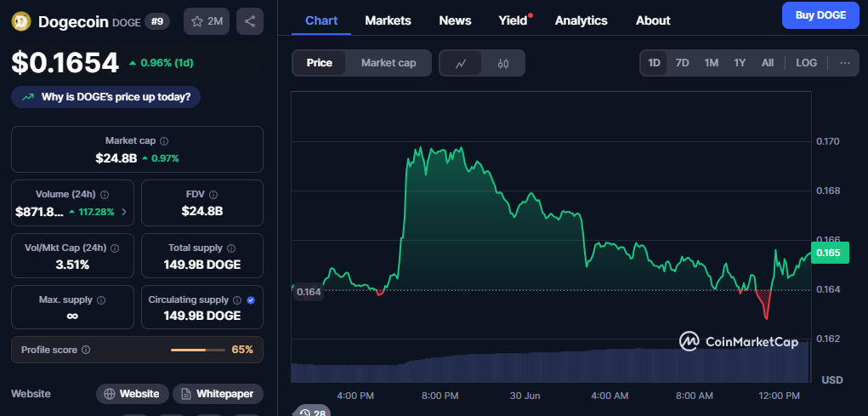Click Vol/Mkt Cap (24h) info icon
The image size is (868, 416).
(115, 248)
